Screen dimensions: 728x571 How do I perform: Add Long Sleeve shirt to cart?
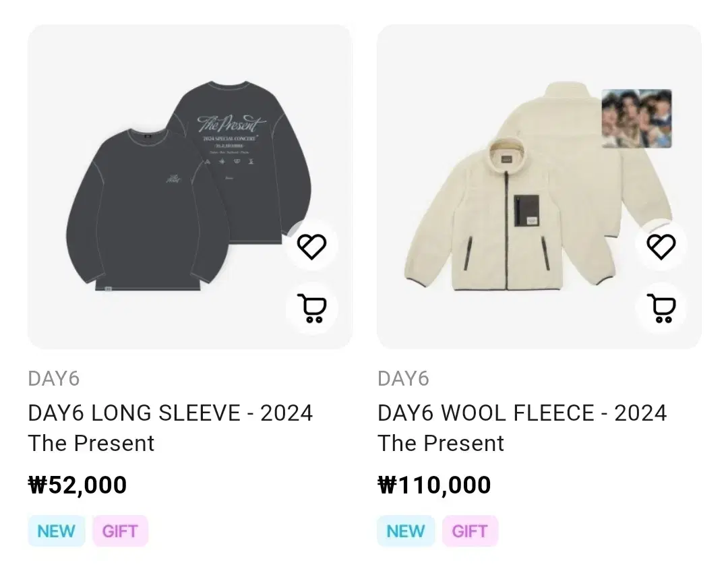tap(311, 308)
